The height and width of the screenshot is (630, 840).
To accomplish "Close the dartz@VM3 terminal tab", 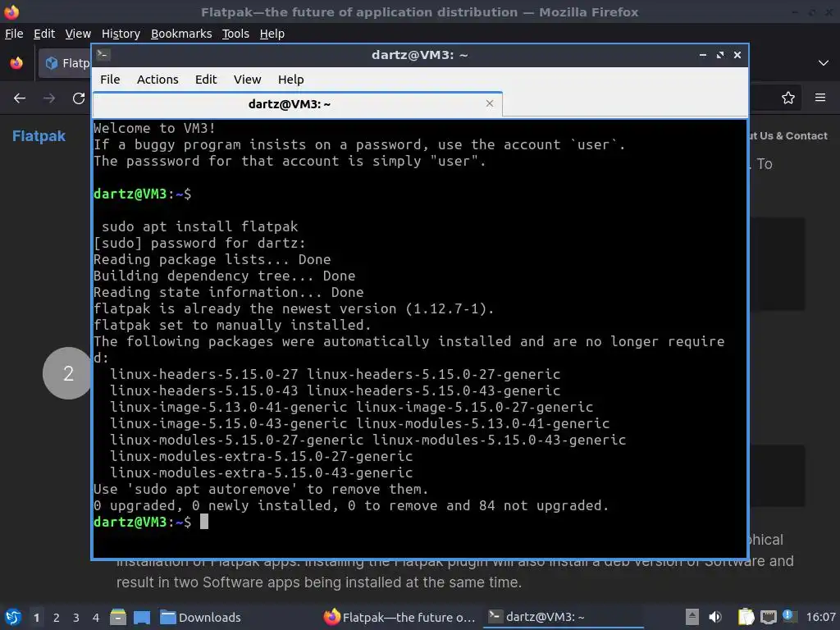I will (489, 103).
